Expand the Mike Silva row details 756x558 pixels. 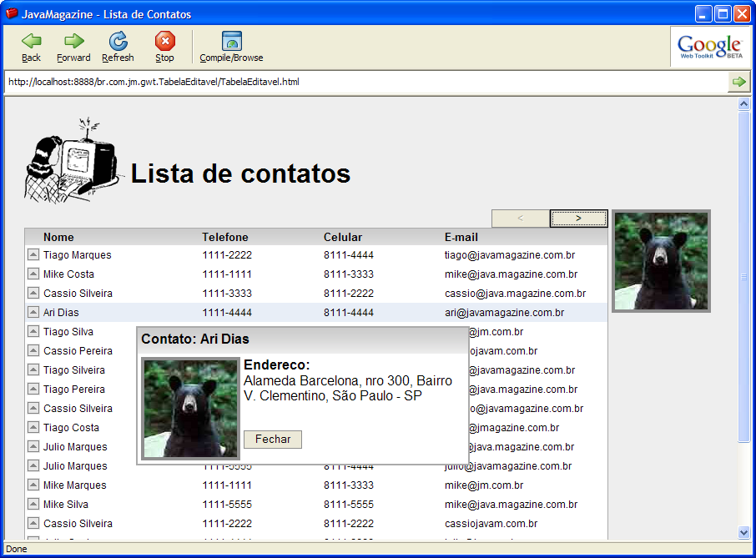pyautogui.click(x=33, y=505)
